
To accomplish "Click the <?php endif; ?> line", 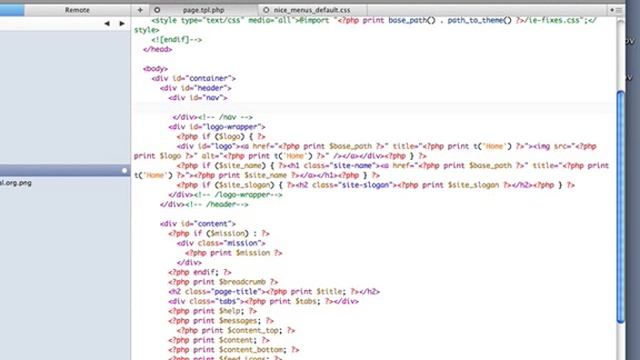I will point(200,272).
